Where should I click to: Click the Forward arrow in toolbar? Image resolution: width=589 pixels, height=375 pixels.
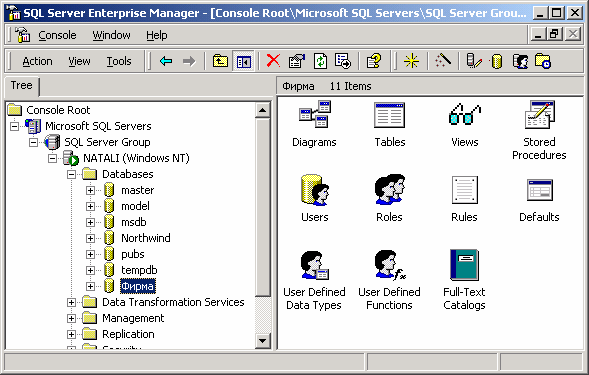pyautogui.click(x=189, y=61)
